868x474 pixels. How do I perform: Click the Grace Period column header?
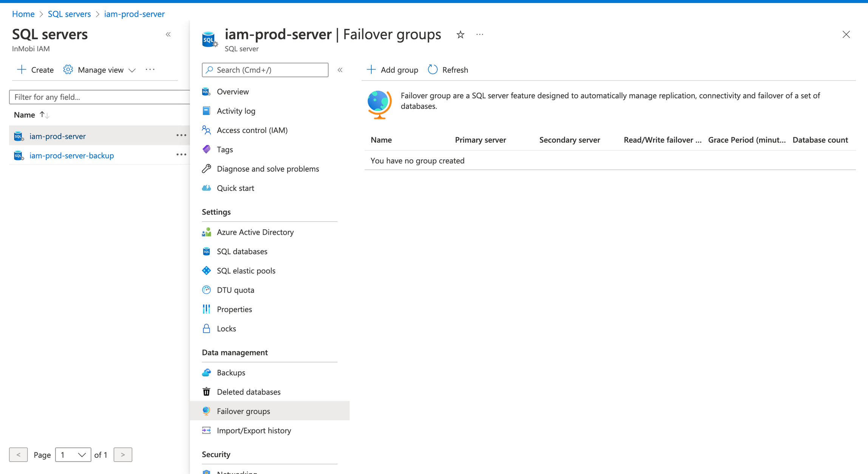point(747,140)
